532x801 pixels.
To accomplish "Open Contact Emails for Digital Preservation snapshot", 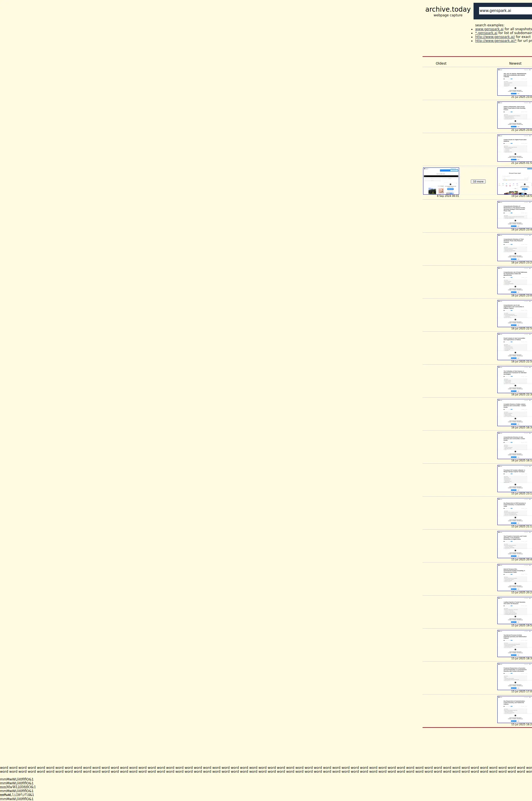I will (x=514, y=148).
